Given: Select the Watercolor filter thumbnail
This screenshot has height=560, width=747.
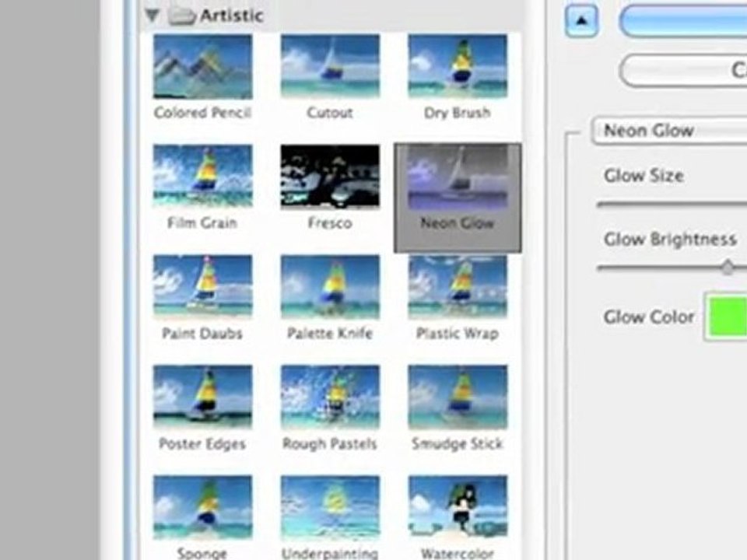Looking at the screenshot, I should tap(458, 507).
